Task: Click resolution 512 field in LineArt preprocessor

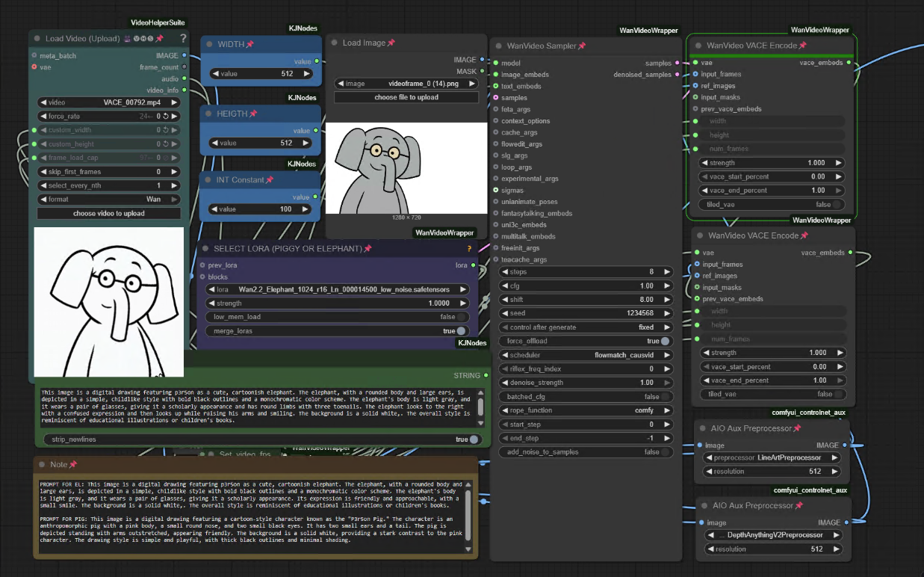Action: coord(772,472)
